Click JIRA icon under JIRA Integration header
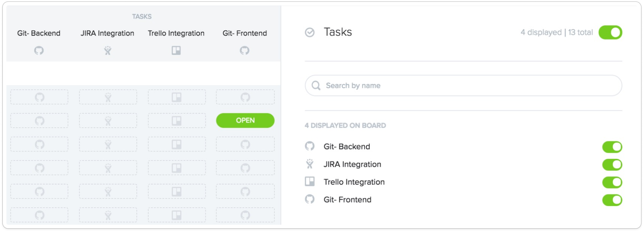 (x=108, y=51)
